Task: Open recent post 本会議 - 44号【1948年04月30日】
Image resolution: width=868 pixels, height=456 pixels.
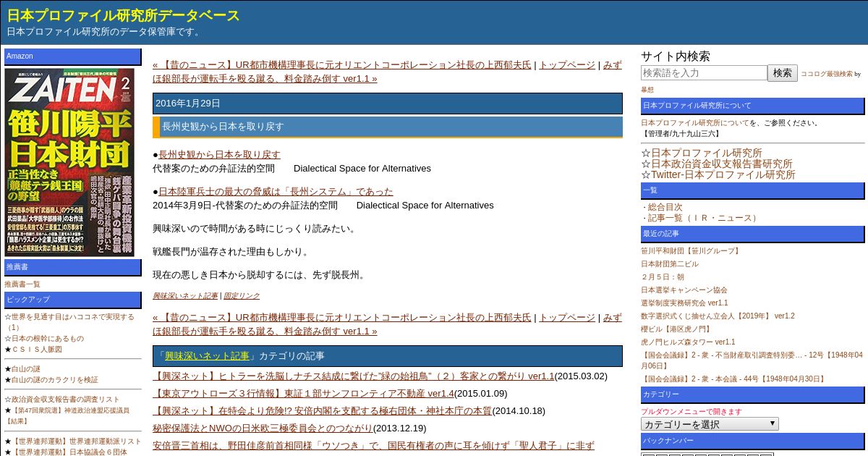Action: 733,379
